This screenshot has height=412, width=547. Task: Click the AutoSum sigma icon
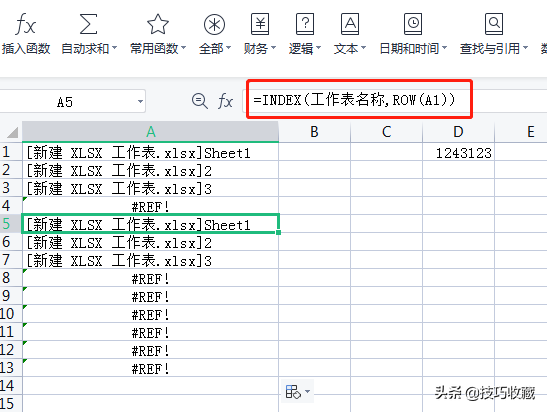[x=88, y=24]
